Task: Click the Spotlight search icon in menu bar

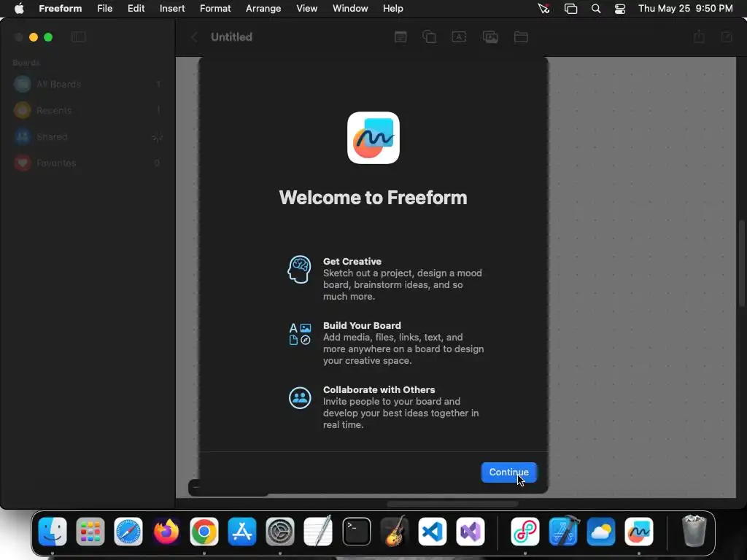Action: click(595, 9)
